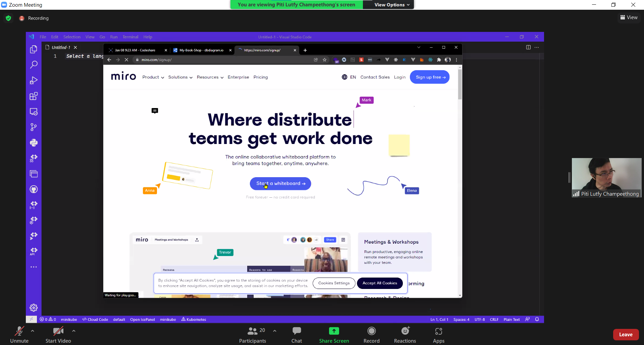Click Leave meeting button
644x345 pixels.
[x=626, y=335]
